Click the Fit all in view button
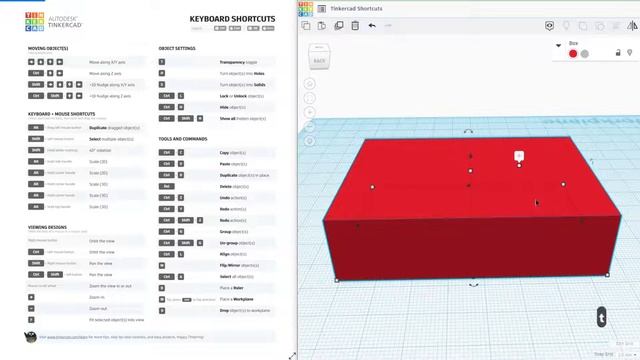Image resolution: width=640 pixels, height=360 pixels. [x=310, y=98]
